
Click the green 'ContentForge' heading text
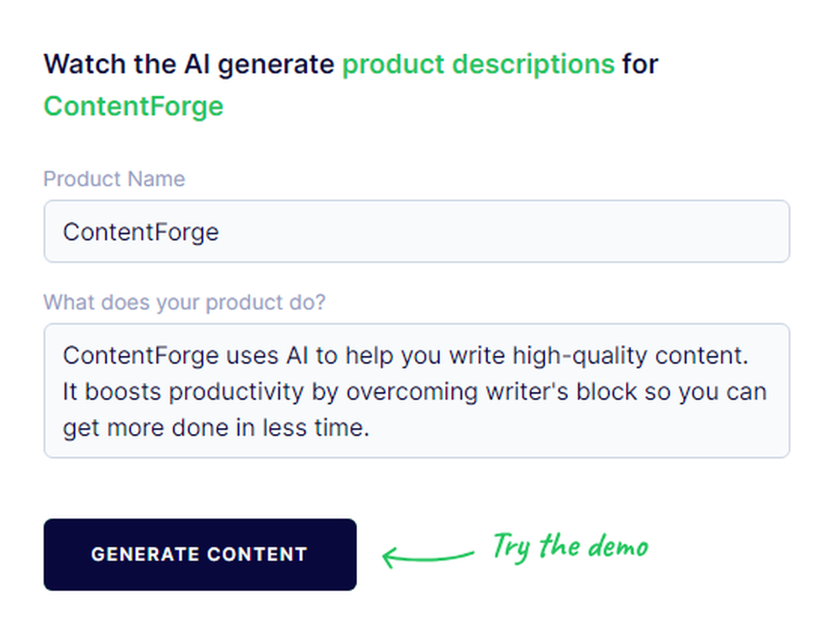(x=133, y=106)
